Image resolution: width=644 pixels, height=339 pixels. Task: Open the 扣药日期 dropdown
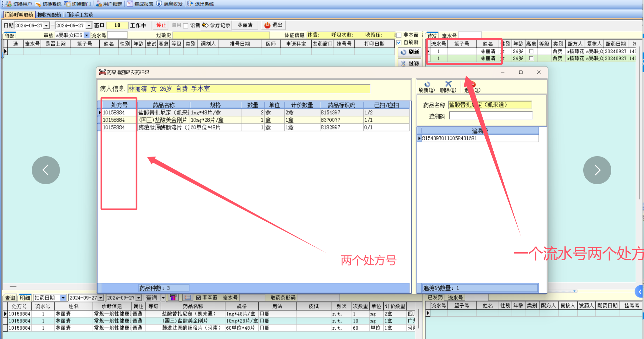pos(63,298)
